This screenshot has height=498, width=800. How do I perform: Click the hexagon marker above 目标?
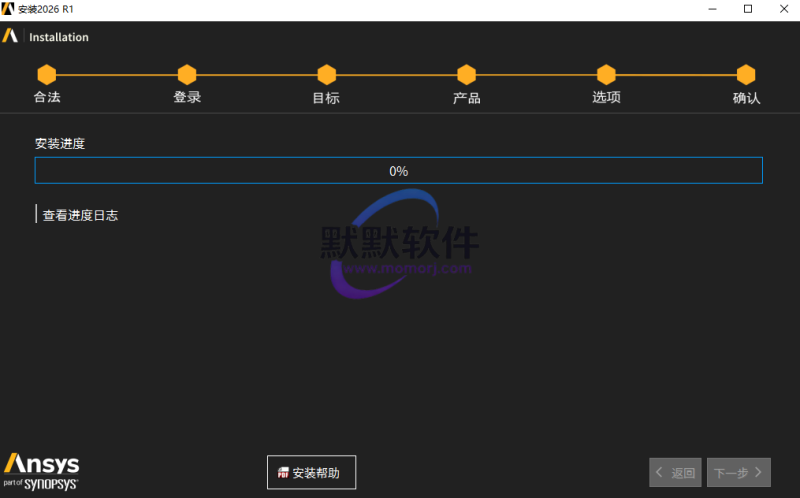pyautogui.click(x=326, y=75)
